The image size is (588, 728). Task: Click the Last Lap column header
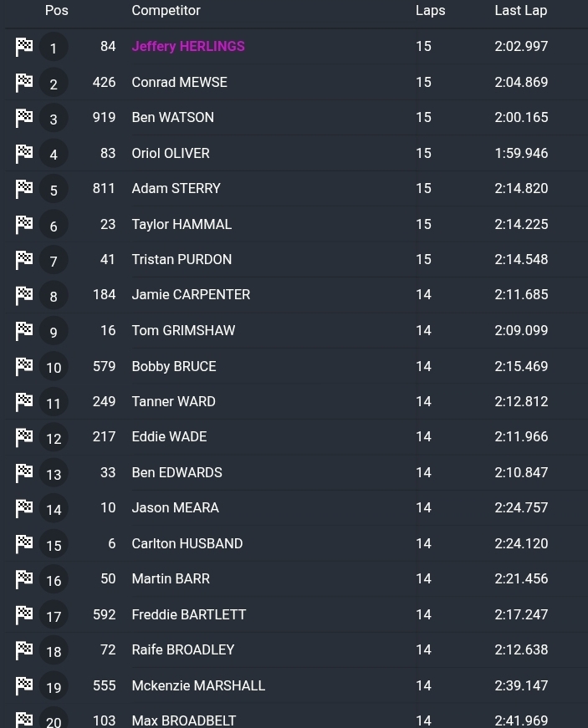520,11
